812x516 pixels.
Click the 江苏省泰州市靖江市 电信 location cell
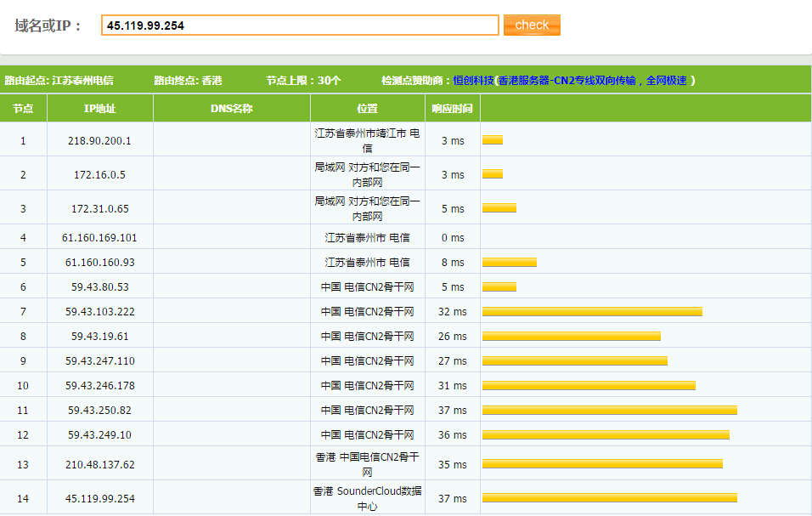pos(367,140)
